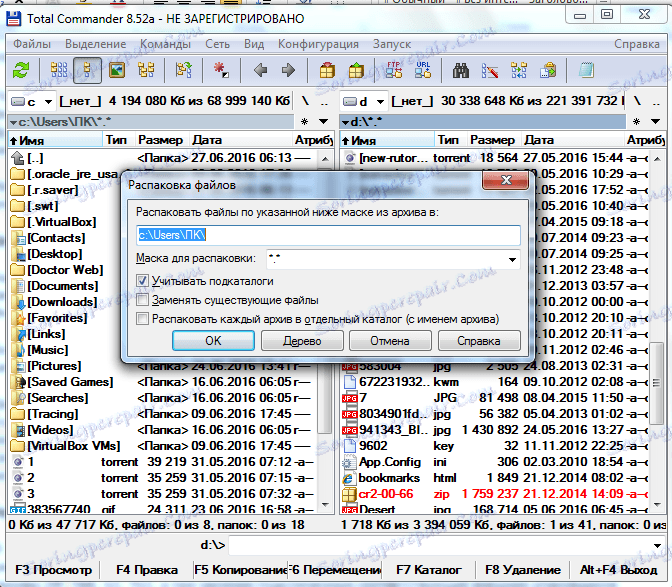Open the directory tree view icon
The height and width of the screenshot is (587, 672).
coord(146,70)
